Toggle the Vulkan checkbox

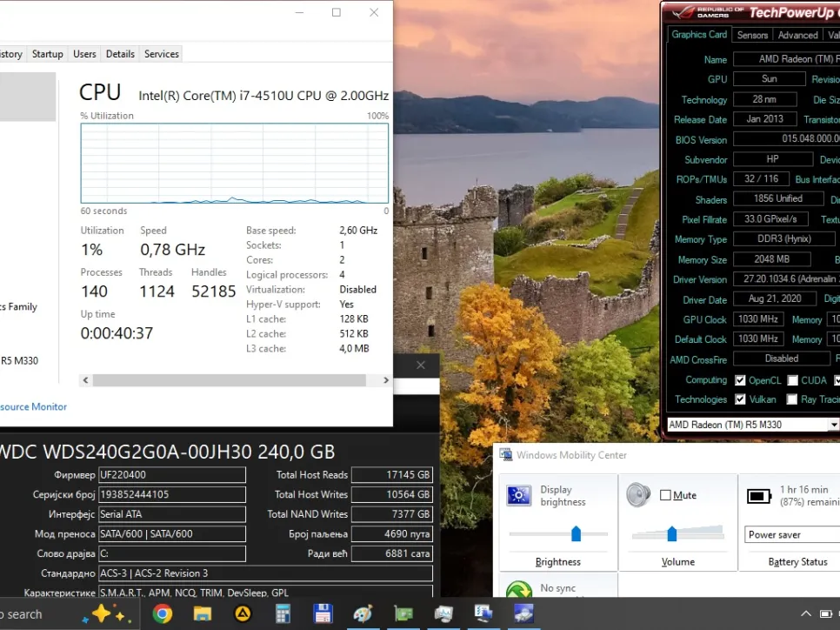pos(740,399)
